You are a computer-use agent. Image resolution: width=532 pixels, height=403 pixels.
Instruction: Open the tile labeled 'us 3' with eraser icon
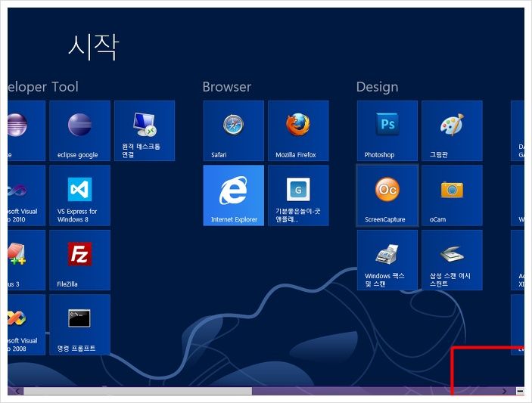pyautogui.click(x=26, y=260)
